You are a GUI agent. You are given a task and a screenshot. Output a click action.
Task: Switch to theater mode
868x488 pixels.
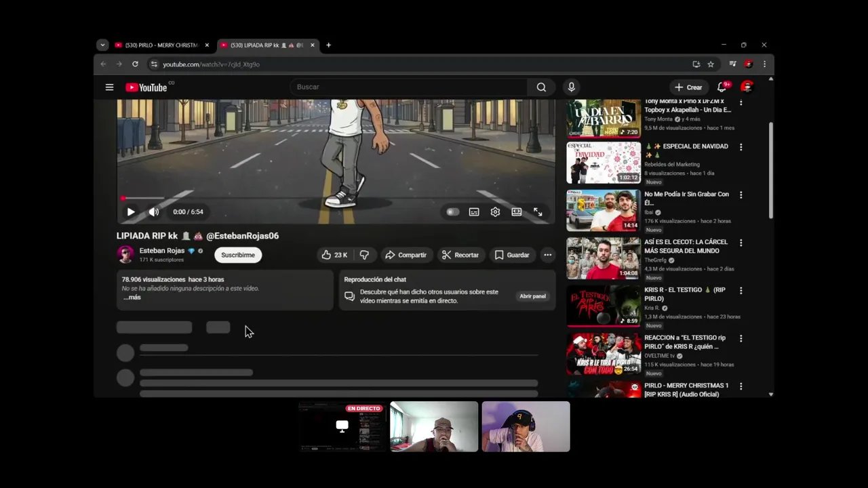(x=516, y=211)
